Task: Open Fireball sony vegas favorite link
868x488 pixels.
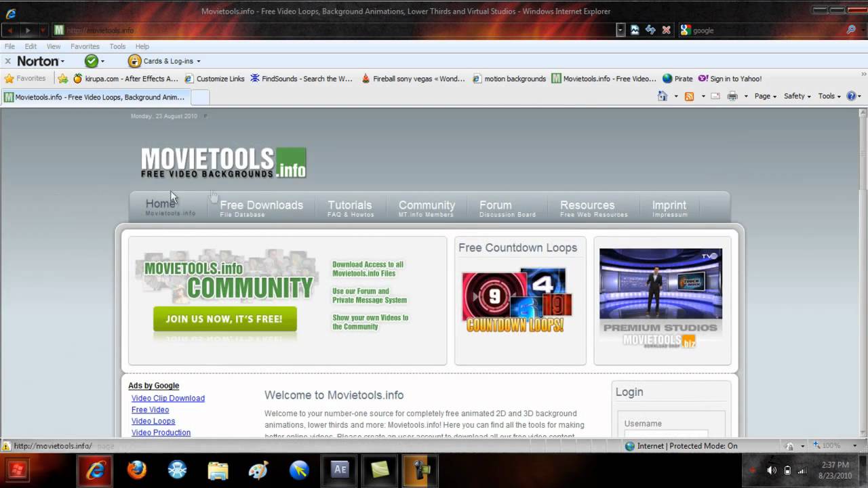Action: 413,79
